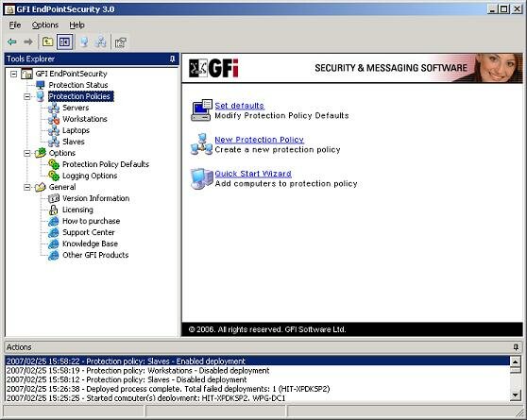
Task: Click the Knowledge Base IE icon
Action: pos(54,244)
